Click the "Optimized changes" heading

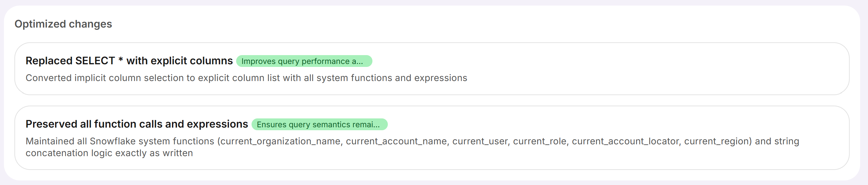(63, 24)
